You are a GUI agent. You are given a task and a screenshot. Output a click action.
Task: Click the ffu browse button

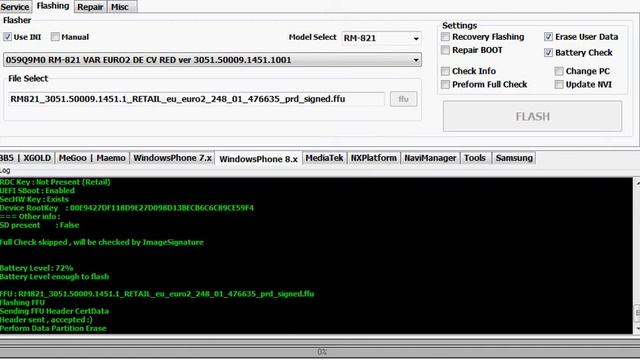pos(403,99)
